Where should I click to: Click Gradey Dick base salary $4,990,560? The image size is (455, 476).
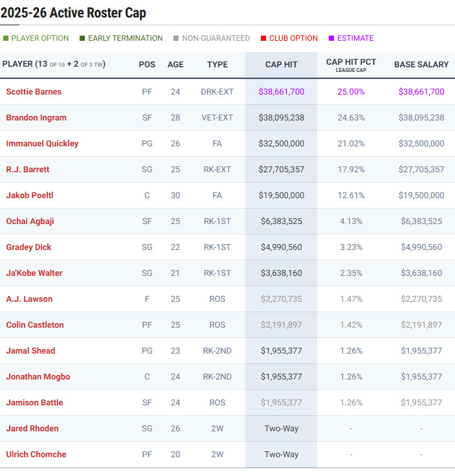(x=421, y=247)
